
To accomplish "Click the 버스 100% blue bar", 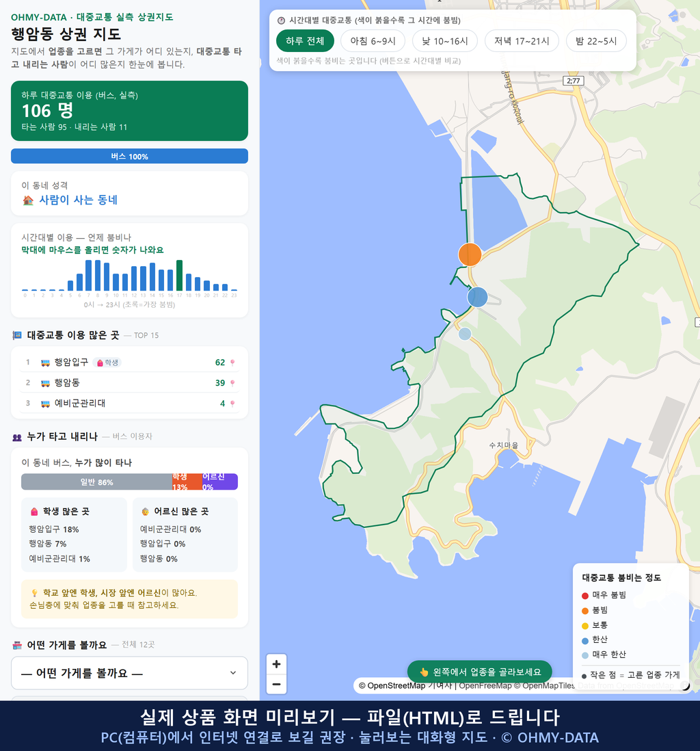I will [x=129, y=156].
